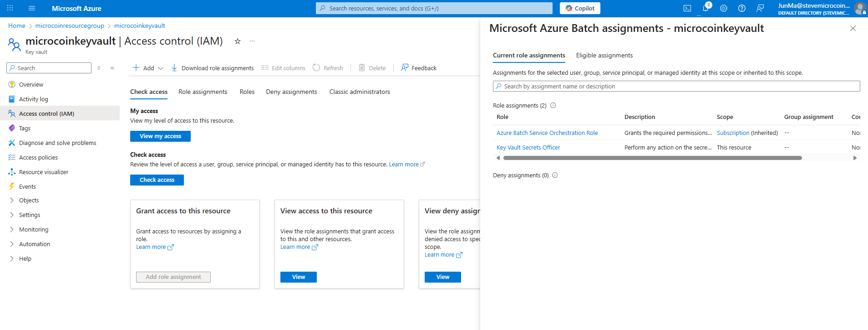Open Learn more link beside Check access description
This screenshot has height=330, width=868.
[407, 164]
